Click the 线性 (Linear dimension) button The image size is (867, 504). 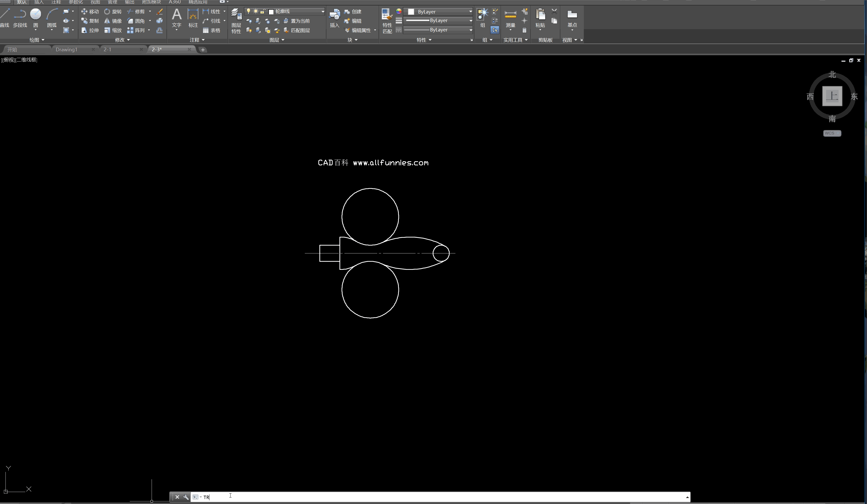(x=212, y=11)
